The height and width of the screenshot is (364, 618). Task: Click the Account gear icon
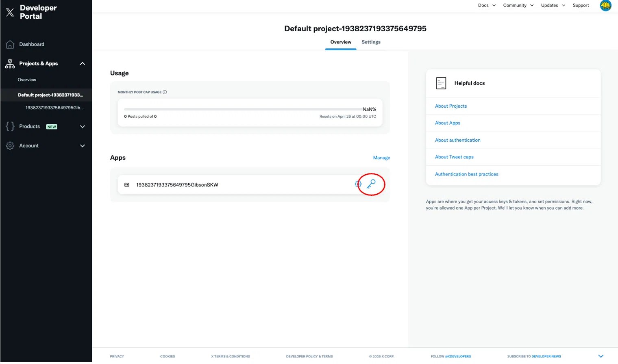tap(10, 145)
